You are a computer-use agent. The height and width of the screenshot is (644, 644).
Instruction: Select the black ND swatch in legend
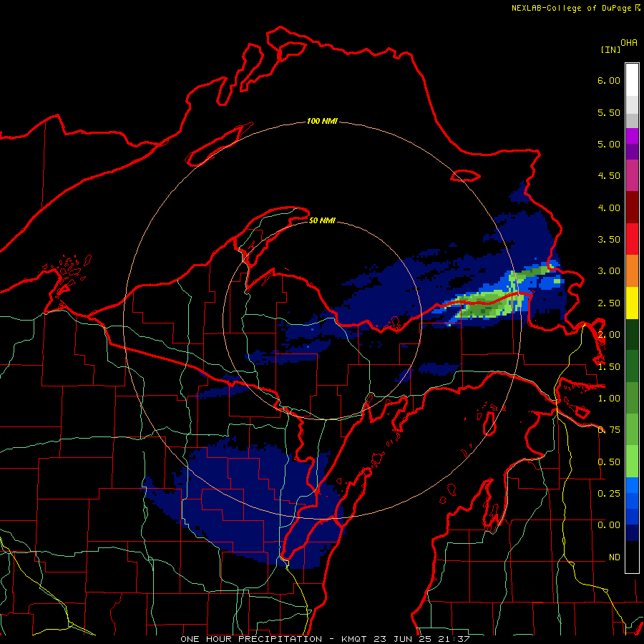tap(632, 557)
